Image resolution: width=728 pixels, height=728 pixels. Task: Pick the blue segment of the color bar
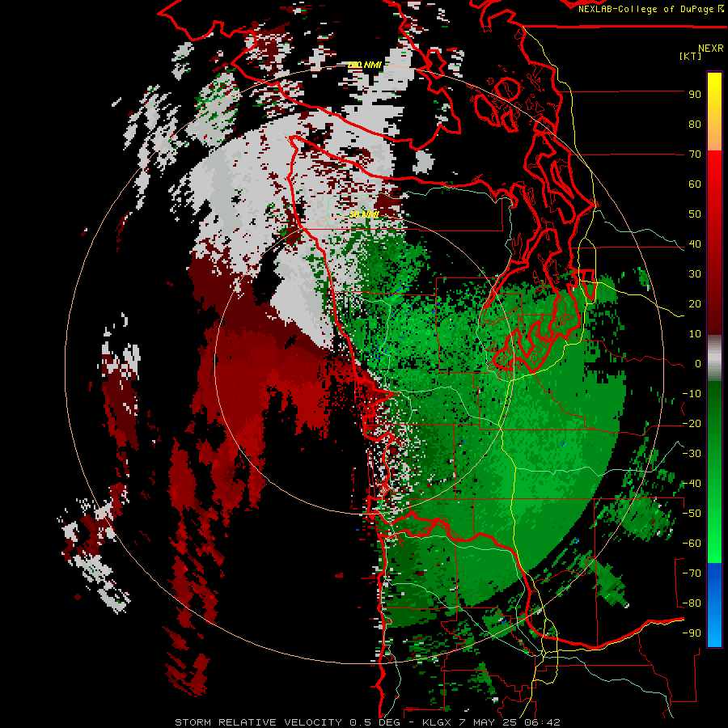[x=714, y=605]
